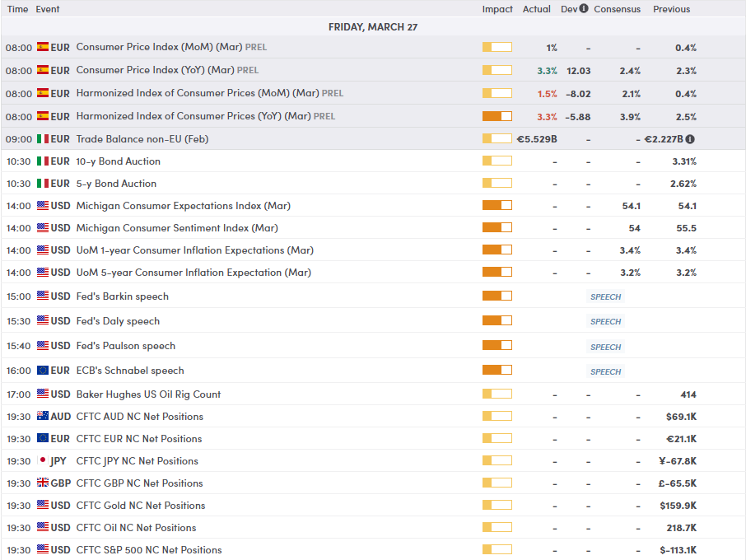The width and height of the screenshot is (746, 560).
Task: Click Italy flag on 10-y Bond Auction row
Action: (x=43, y=161)
